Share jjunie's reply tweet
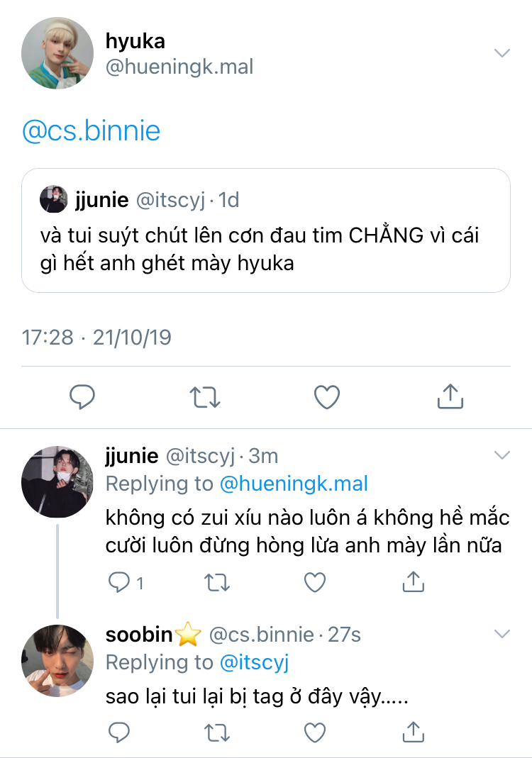This screenshot has width=532, height=758. point(413,583)
